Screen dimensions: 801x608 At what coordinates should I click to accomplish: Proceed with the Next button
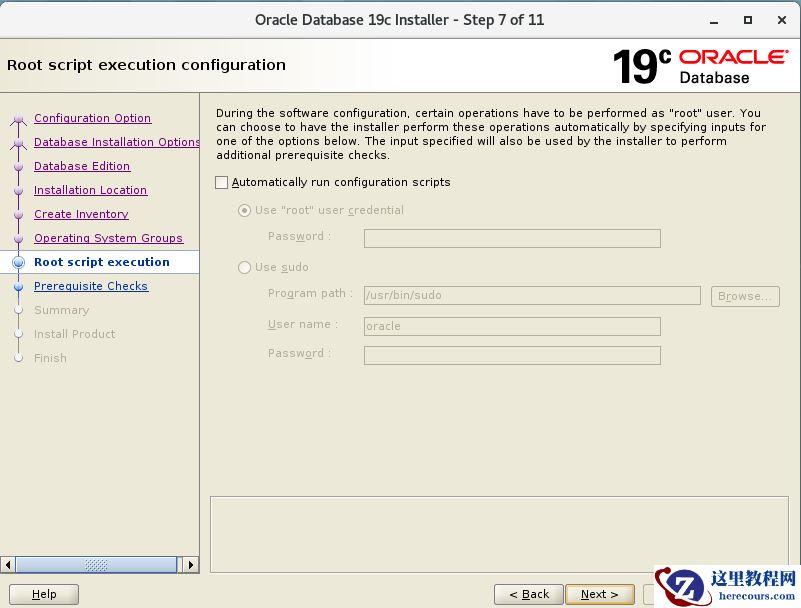coord(600,594)
